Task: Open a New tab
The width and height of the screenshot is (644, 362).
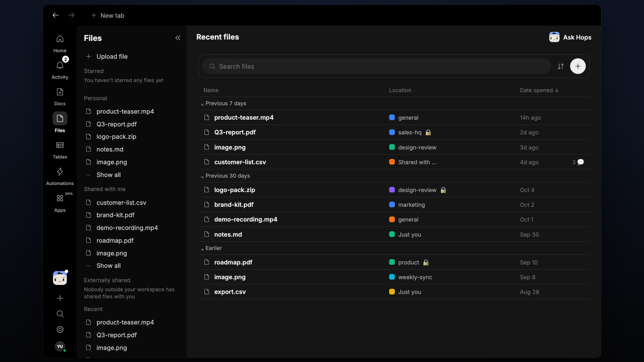Action: (x=108, y=15)
